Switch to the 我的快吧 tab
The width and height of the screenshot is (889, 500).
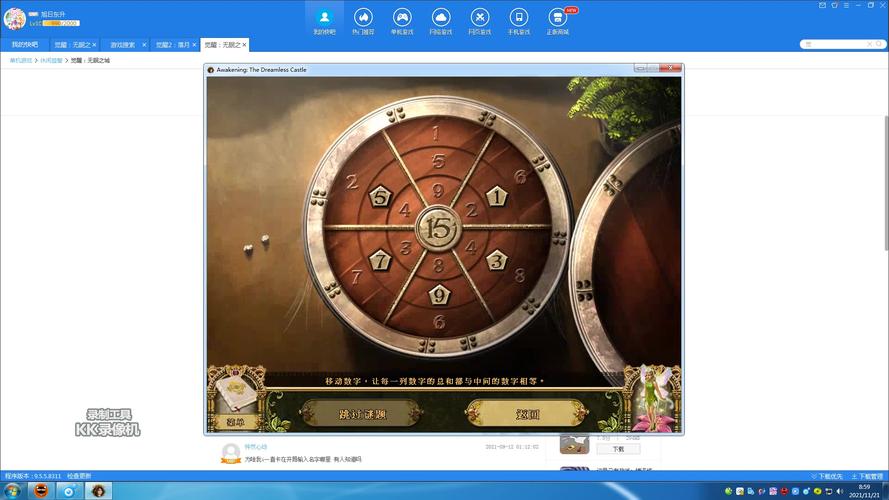click(24, 44)
